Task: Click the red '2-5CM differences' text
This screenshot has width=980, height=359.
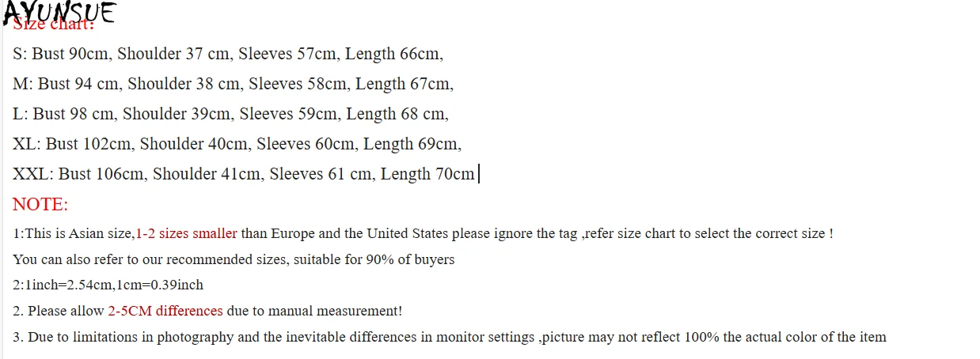Action: [x=165, y=312]
